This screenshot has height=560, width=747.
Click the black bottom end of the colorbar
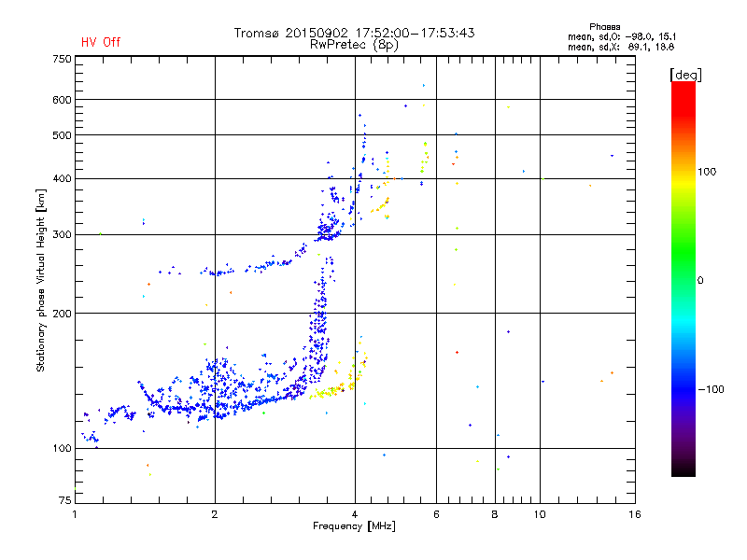tap(684, 469)
